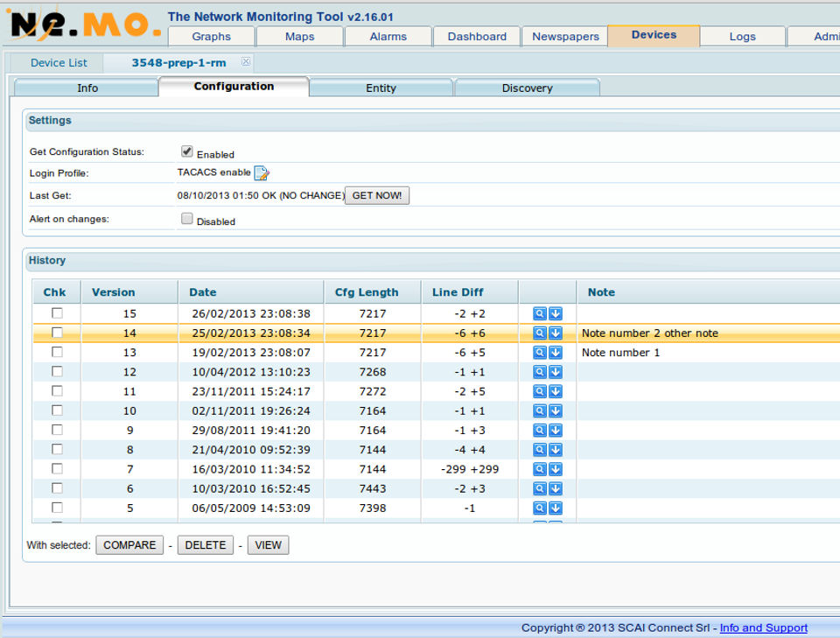Download configuration version 7

pyautogui.click(x=556, y=469)
